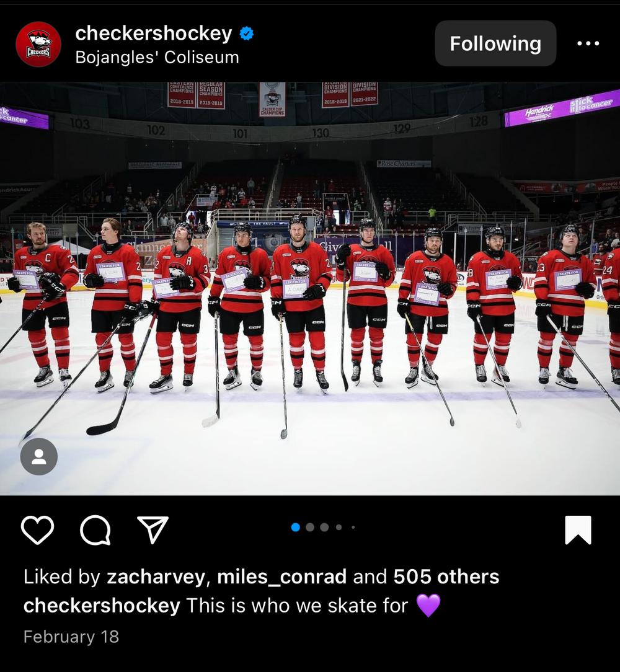Select the first blue carousel dot
Screen dimensions: 620x672
295,527
